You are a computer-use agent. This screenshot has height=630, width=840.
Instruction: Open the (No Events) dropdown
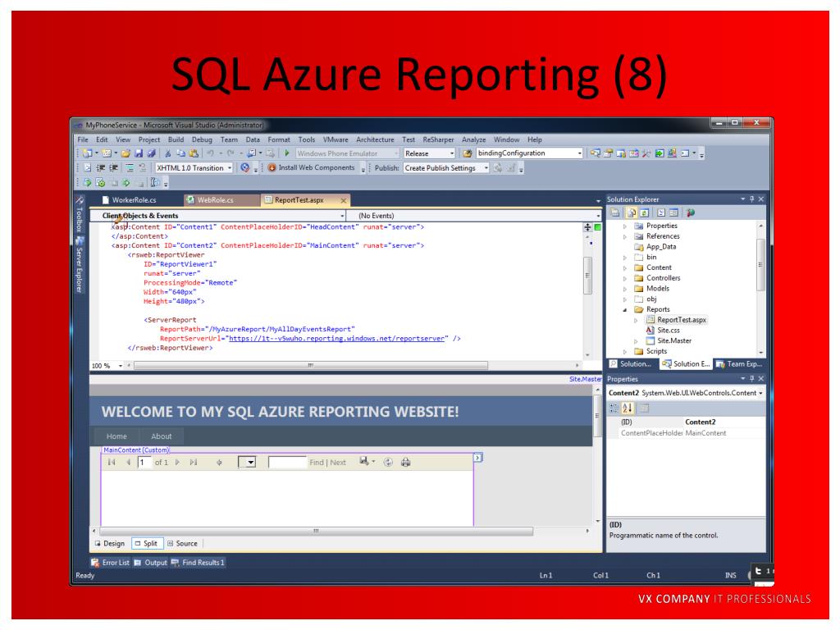point(598,216)
